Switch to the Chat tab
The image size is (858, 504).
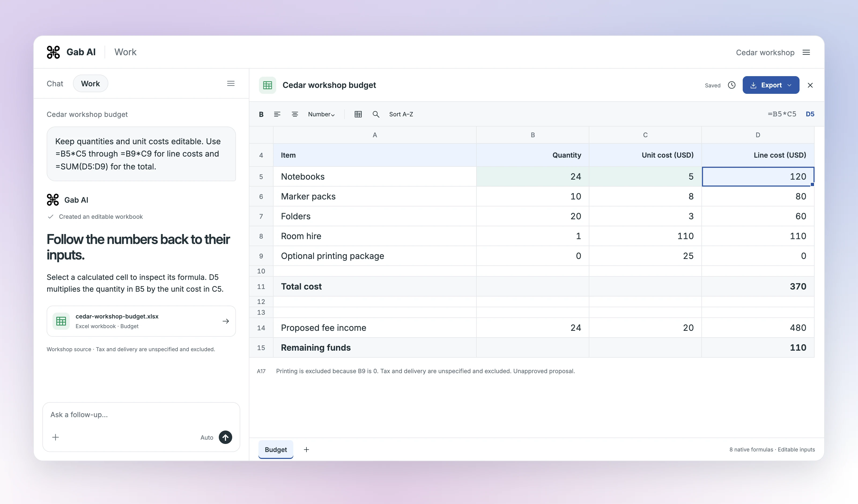pos(55,84)
